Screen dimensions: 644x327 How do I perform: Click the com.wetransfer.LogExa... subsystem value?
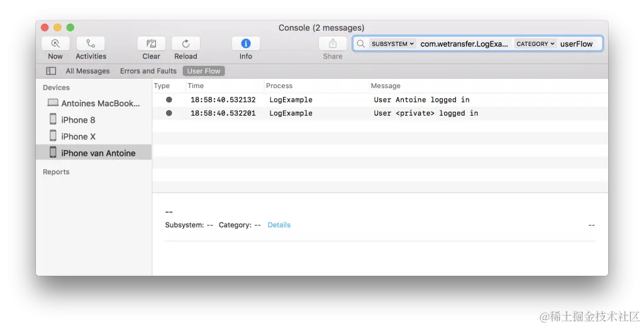[464, 44]
